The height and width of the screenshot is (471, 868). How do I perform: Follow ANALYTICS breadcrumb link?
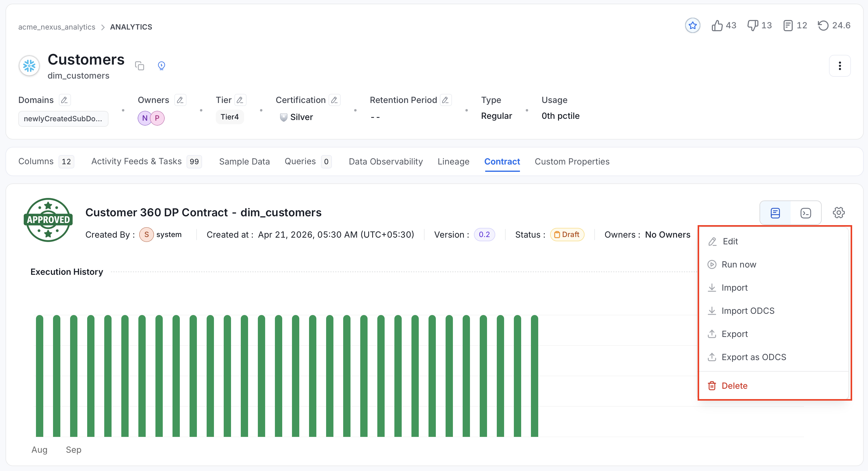(131, 27)
